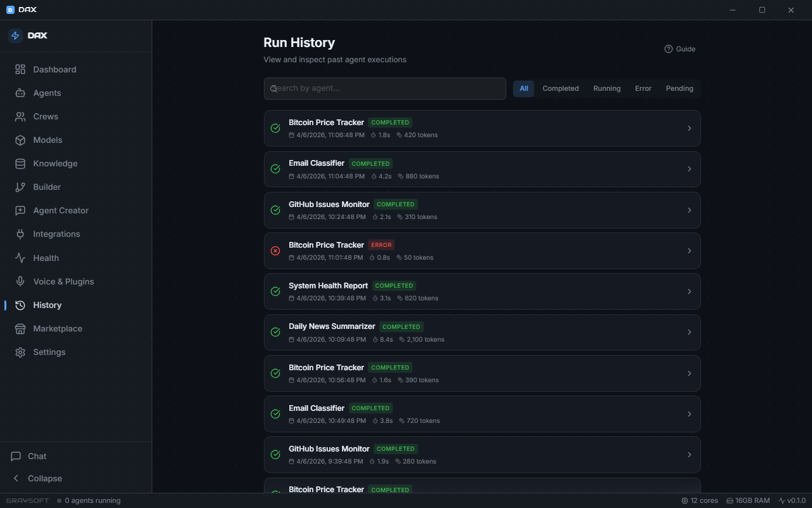Expand the System Health Report run chevron
This screenshot has height=508, width=812.
(x=690, y=291)
